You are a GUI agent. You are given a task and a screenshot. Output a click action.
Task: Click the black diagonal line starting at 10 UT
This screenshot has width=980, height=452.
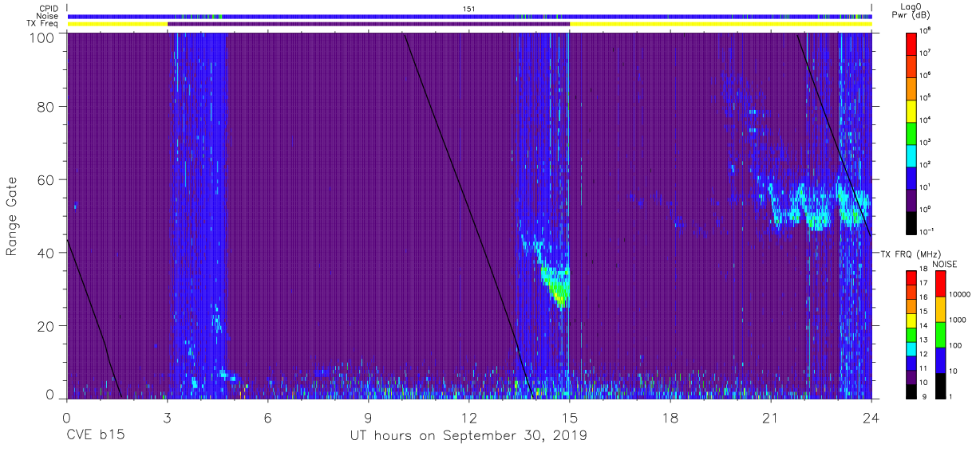[x=468, y=215]
